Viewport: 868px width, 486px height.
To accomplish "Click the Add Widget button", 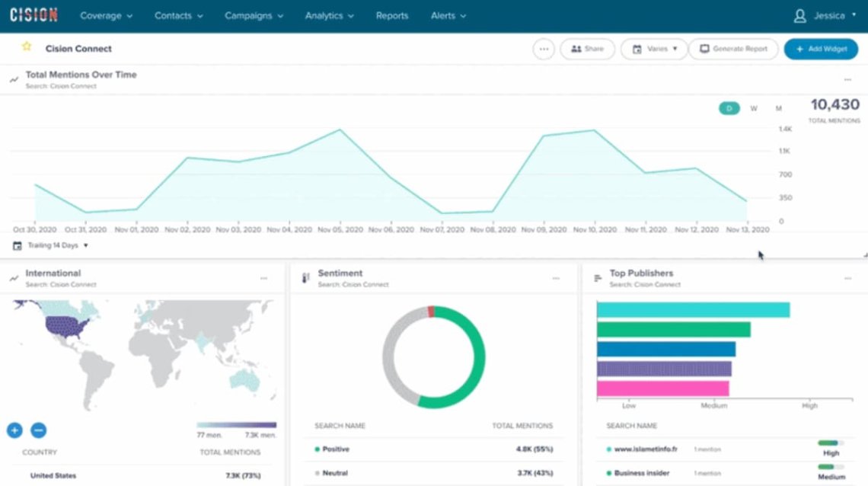I will pyautogui.click(x=821, y=49).
